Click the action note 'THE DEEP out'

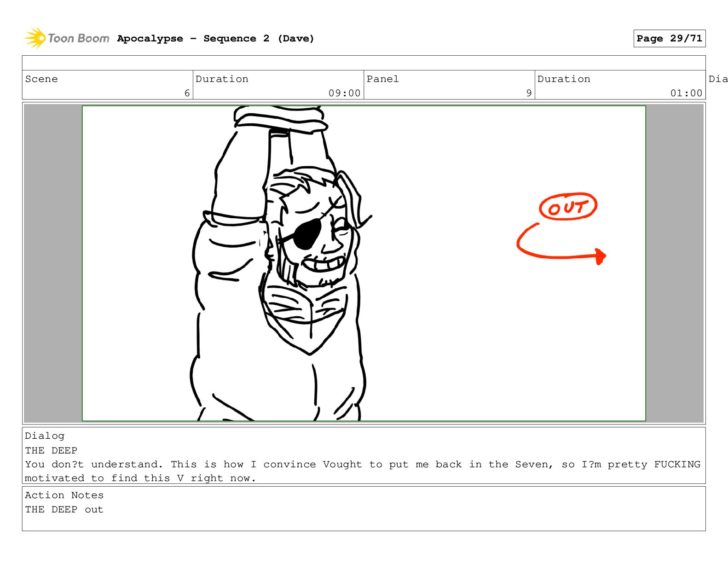(x=64, y=509)
